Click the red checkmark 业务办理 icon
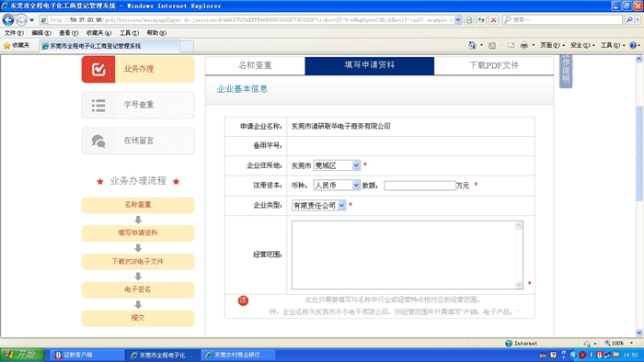 pos(98,69)
